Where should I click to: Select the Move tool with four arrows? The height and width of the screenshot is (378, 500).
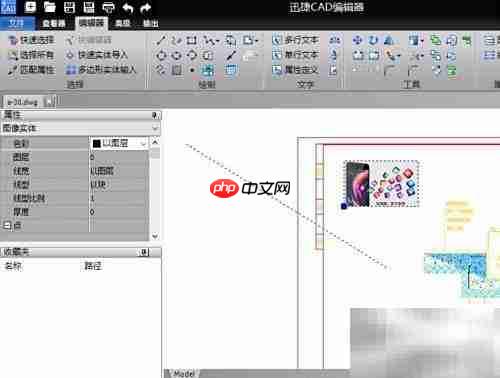[358, 41]
